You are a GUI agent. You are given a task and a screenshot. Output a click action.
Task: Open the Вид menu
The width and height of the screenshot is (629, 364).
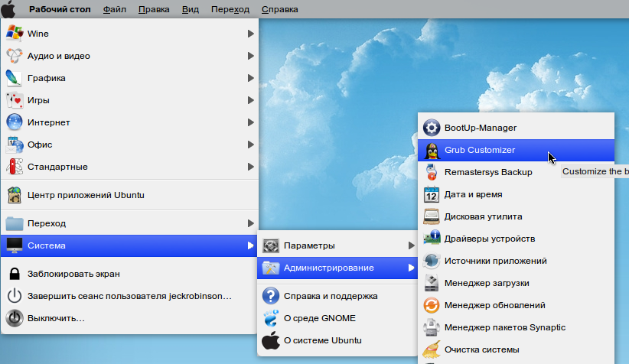pyautogui.click(x=190, y=9)
